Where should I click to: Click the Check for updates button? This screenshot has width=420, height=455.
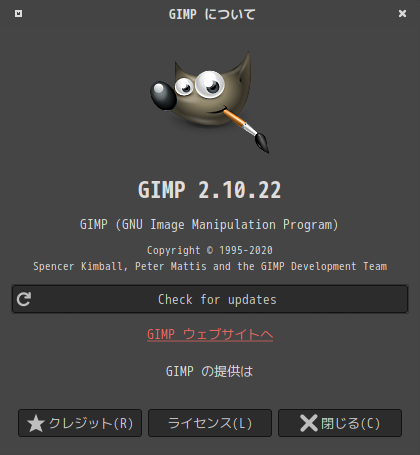[210, 299]
